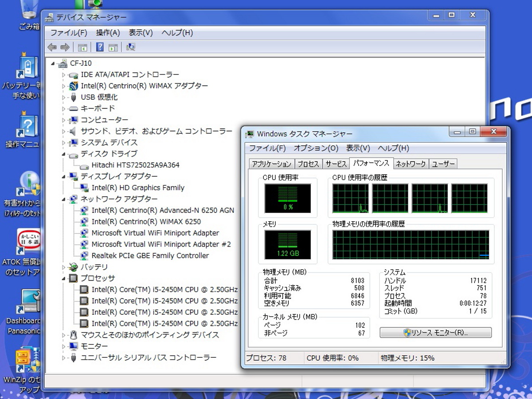Collapse the プロセッサ node

coord(63,279)
